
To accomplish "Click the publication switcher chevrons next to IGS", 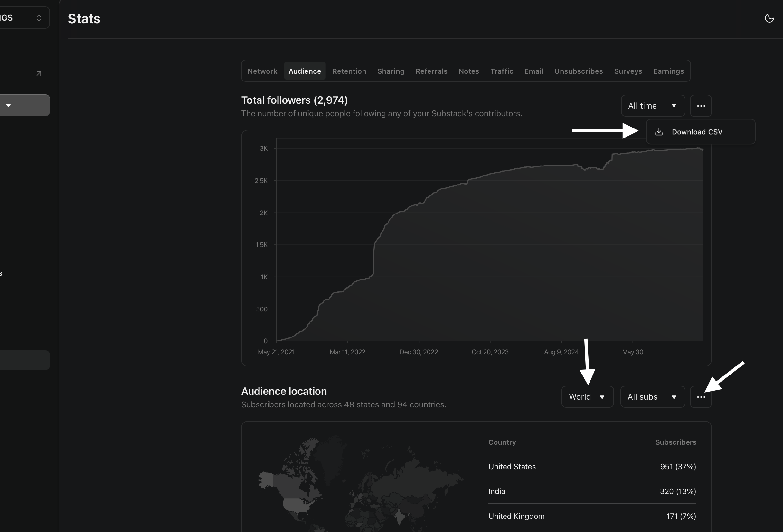I will tap(38, 17).
